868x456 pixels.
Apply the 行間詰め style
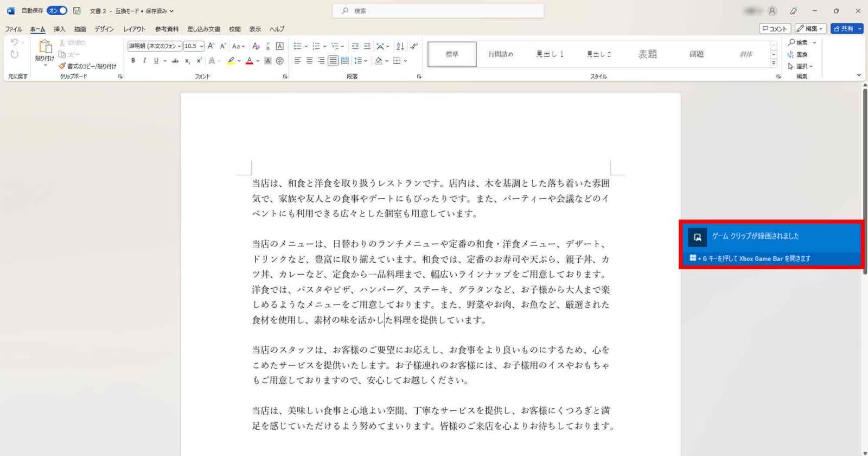coord(501,54)
